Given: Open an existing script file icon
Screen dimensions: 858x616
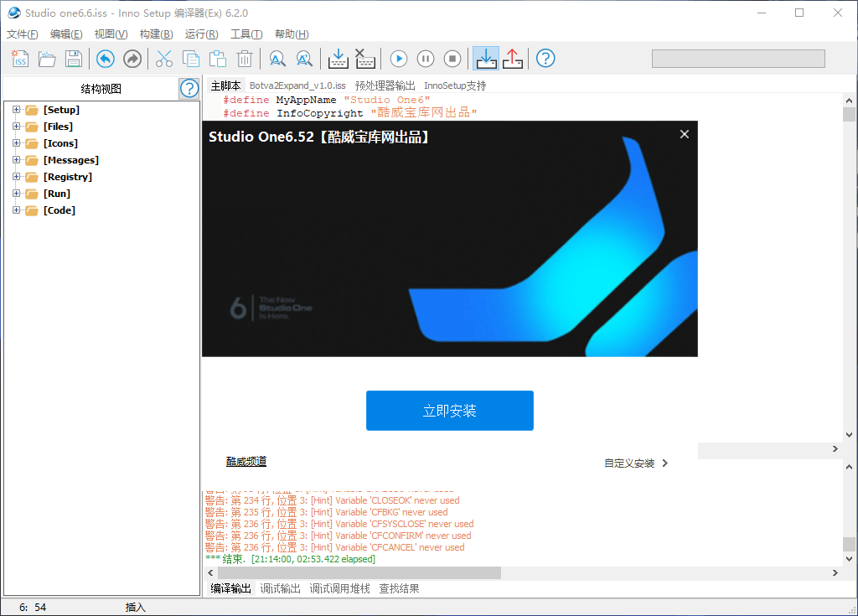Looking at the screenshot, I should tap(47, 59).
